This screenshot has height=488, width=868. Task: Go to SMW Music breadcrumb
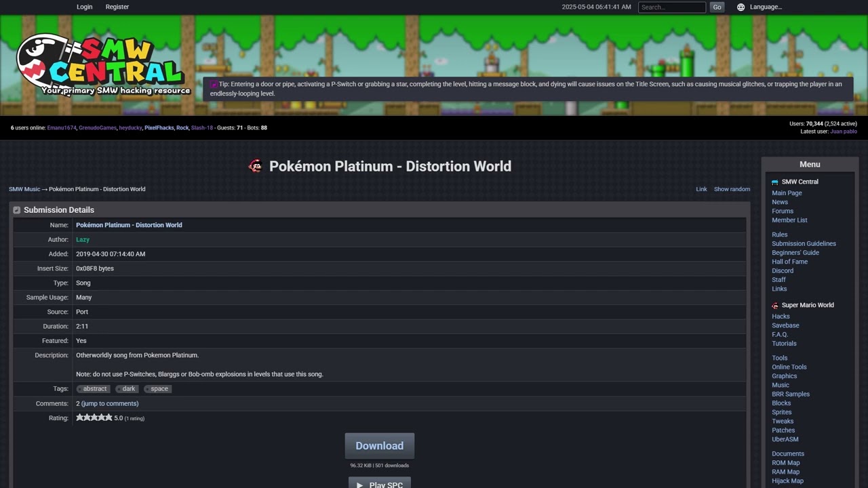pyautogui.click(x=24, y=189)
